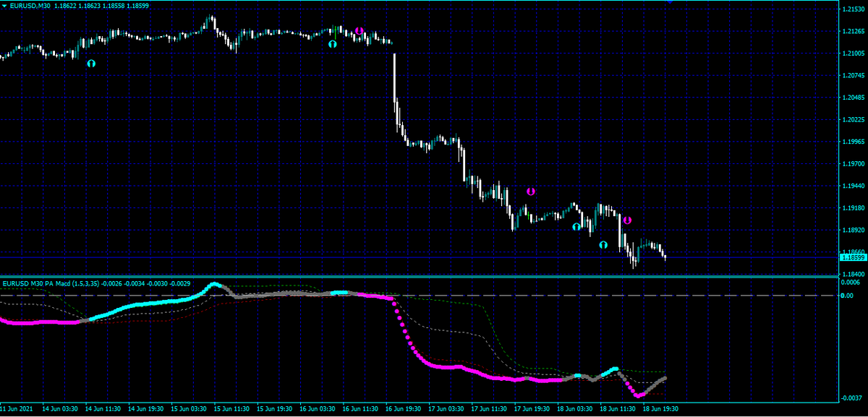Click the 17 Jun 03:30 time label
The image size is (868, 417).
tap(446, 408)
